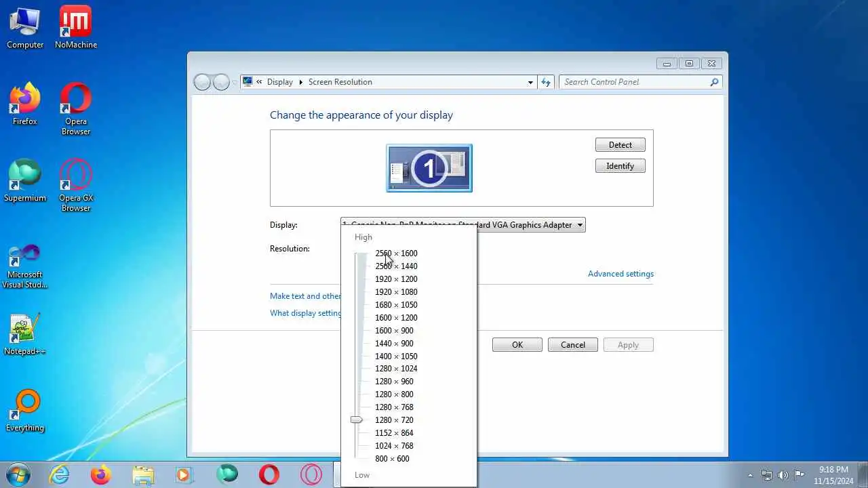Open the Firefox desktop shortcut

pyautogui.click(x=25, y=104)
